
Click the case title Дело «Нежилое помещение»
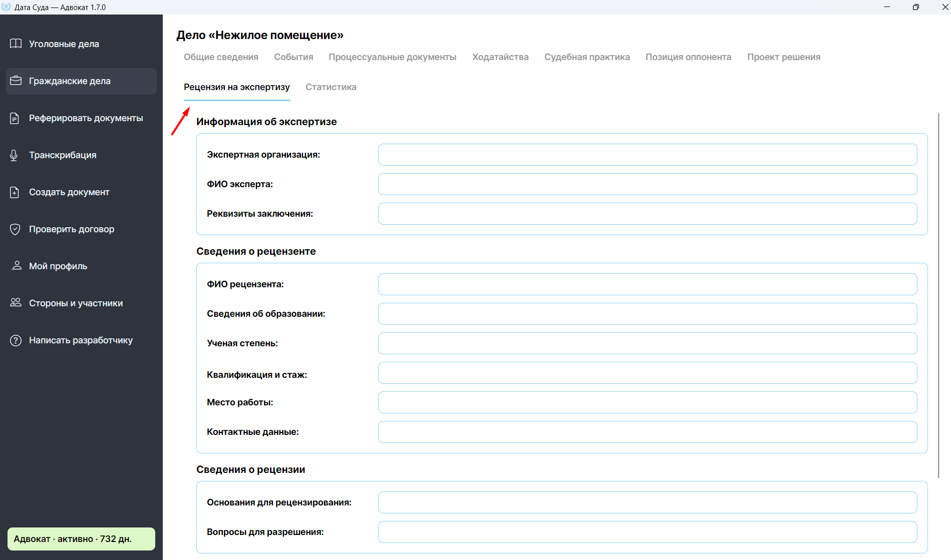(260, 35)
